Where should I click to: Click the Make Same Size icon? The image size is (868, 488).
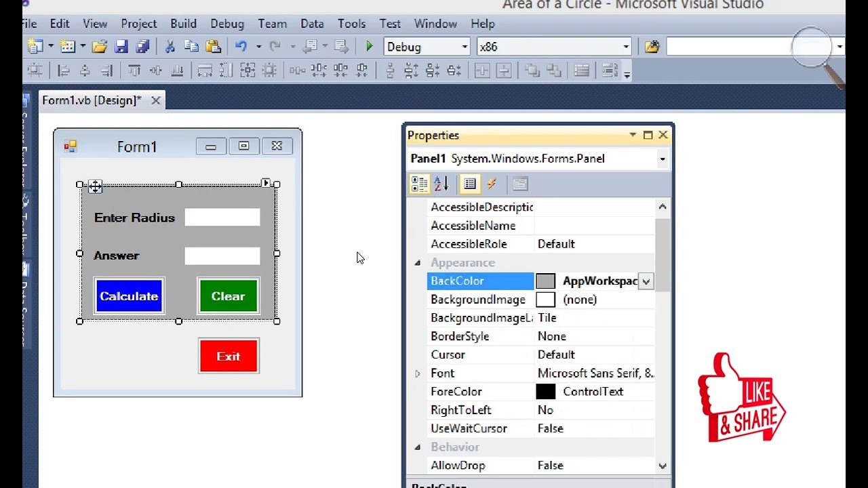coord(248,70)
